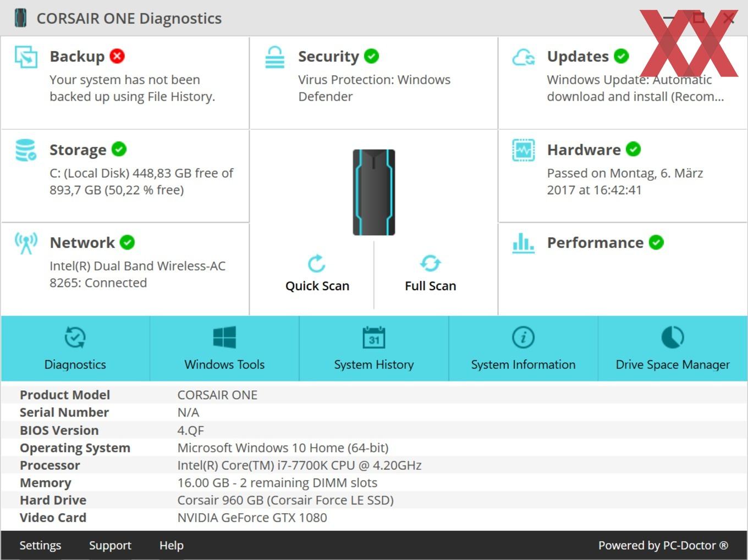Open the Diagnostics tab label
The width and height of the screenshot is (748, 560).
pyautogui.click(x=75, y=364)
